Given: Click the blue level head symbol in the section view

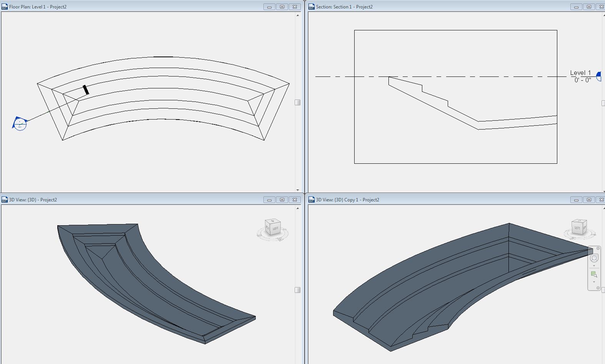Looking at the screenshot, I should tap(598, 76).
